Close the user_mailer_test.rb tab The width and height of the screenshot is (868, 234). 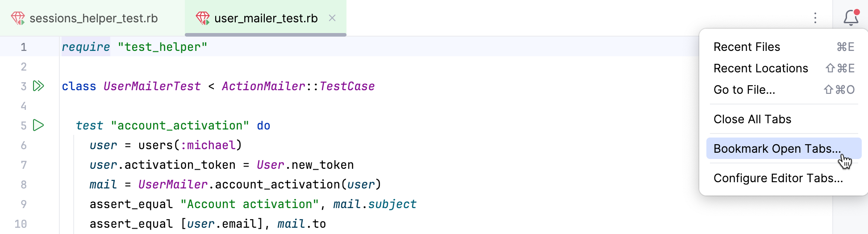click(332, 18)
